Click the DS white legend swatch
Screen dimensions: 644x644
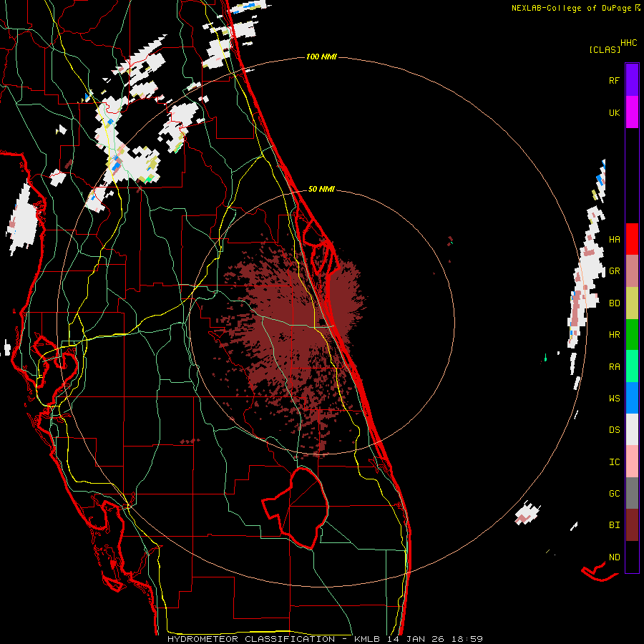(632, 429)
